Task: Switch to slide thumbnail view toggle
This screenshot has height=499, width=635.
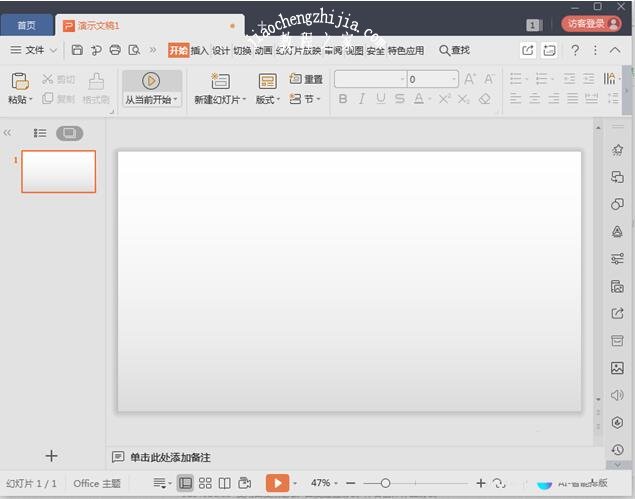Action: (x=70, y=133)
